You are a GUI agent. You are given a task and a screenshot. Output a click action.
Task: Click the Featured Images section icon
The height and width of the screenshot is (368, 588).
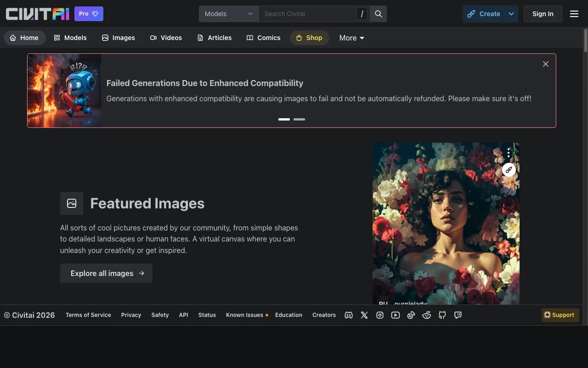[72, 203]
